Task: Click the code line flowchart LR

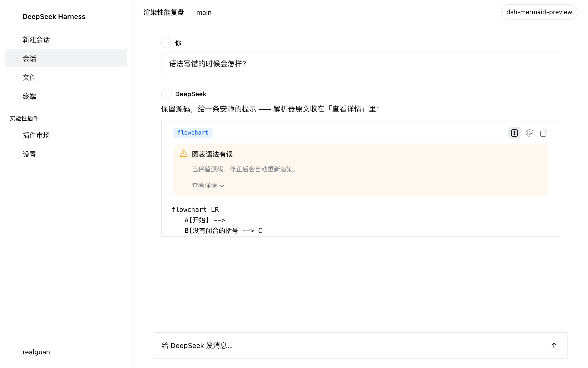Action: [x=195, y=209]
